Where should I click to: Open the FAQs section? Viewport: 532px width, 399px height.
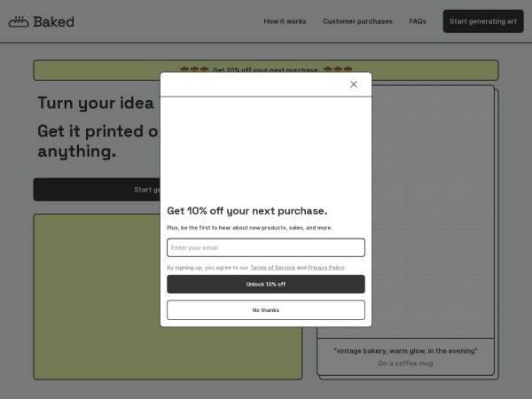[x=418, y=21]
